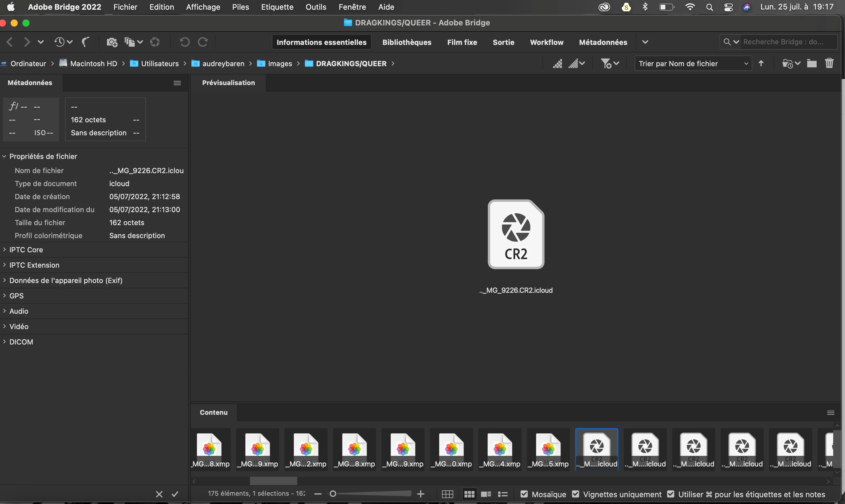Expand the IPTC Core section

tap(26, 250)
